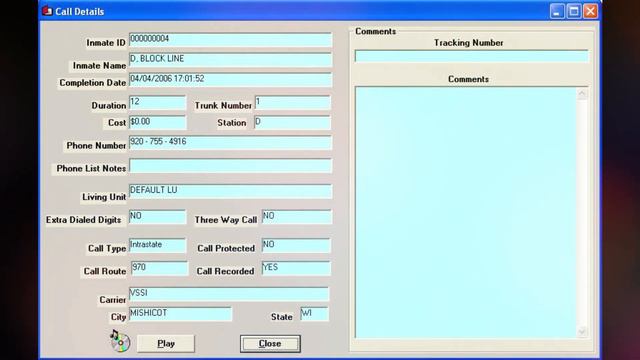Click the Completion Date field
Screen dimensions: 640x360
(x=230, y=80)
